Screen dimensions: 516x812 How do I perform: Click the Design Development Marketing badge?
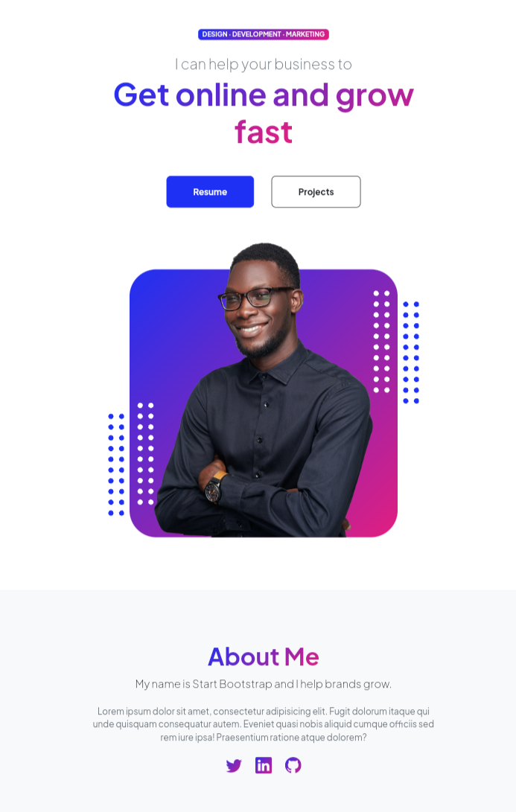[263, 34]
